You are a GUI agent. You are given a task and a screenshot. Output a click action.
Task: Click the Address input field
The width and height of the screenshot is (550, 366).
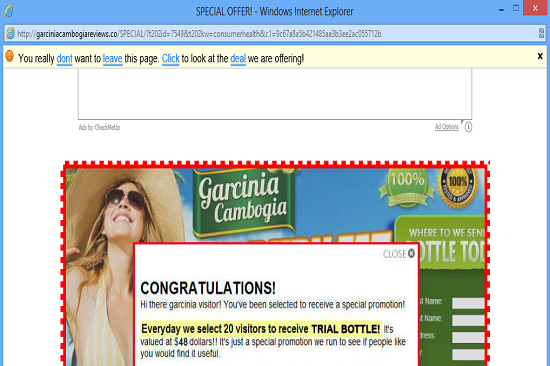pos(468,337)
